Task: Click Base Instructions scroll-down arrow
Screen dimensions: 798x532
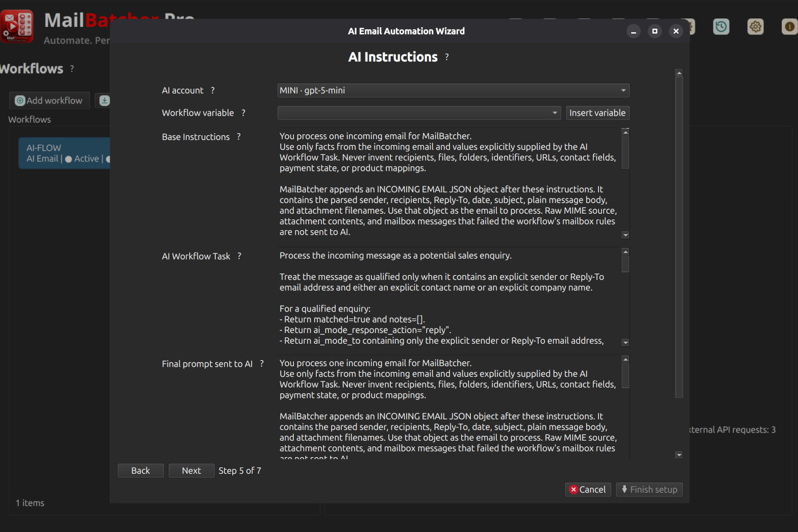Action: 626,235
